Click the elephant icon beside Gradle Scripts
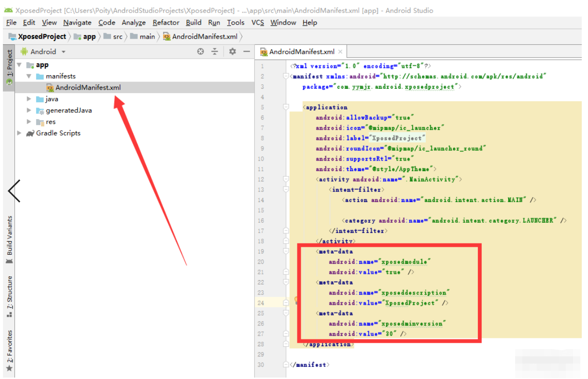 pyautogui.click(x=30, y=133)
